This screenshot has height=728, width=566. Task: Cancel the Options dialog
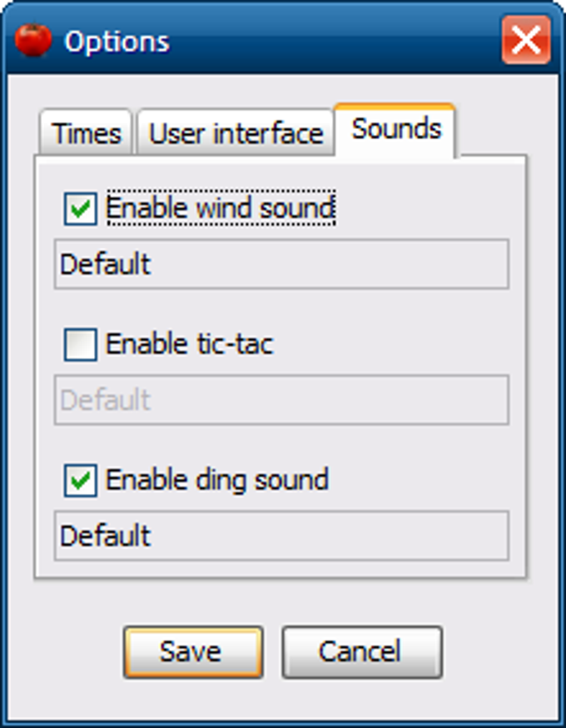click(x=362, y=652)
